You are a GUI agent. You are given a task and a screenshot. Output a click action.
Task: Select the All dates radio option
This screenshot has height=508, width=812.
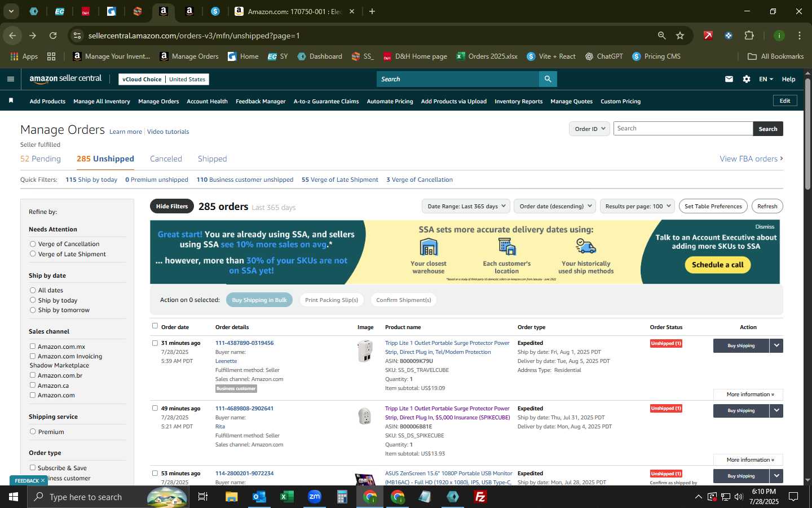(33, 290)
